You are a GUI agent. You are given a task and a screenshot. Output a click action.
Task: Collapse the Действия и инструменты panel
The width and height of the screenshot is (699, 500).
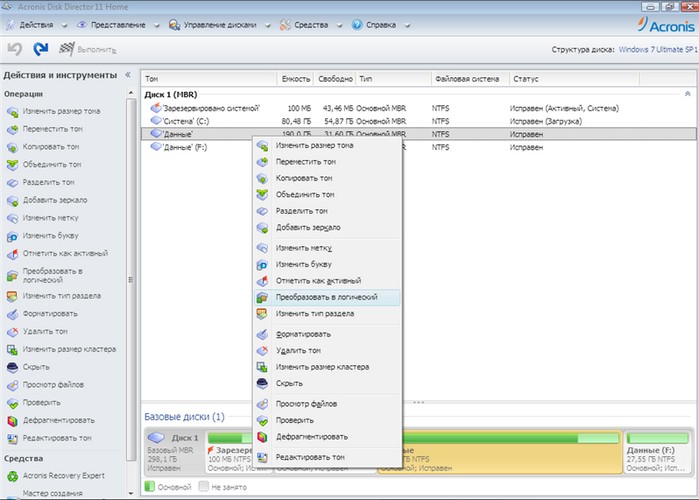[128, 76]
